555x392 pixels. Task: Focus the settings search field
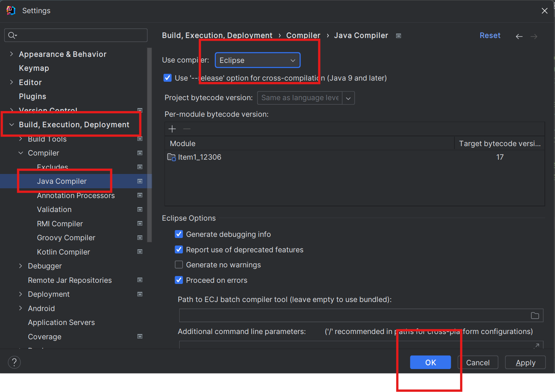click(x=76, y=35)
